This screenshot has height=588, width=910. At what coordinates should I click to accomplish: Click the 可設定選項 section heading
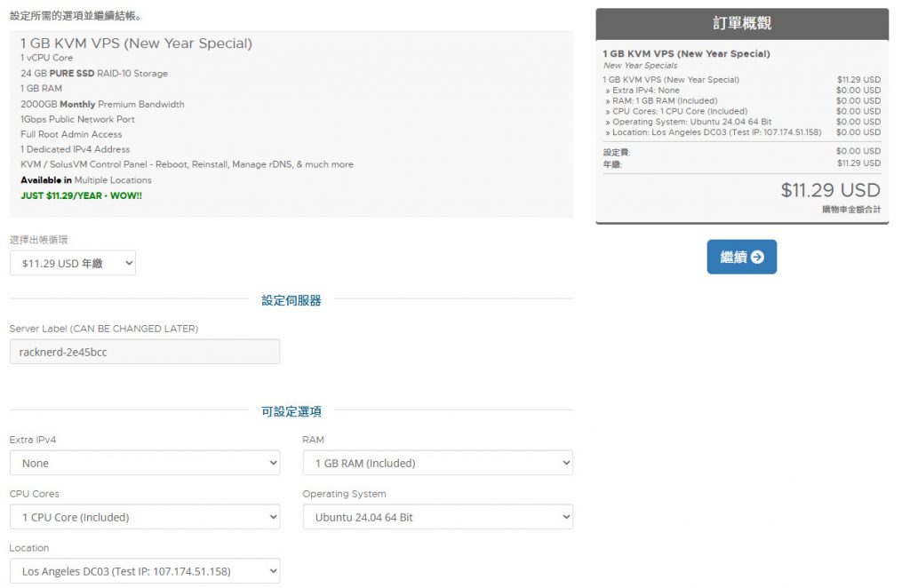click(291, 412)
